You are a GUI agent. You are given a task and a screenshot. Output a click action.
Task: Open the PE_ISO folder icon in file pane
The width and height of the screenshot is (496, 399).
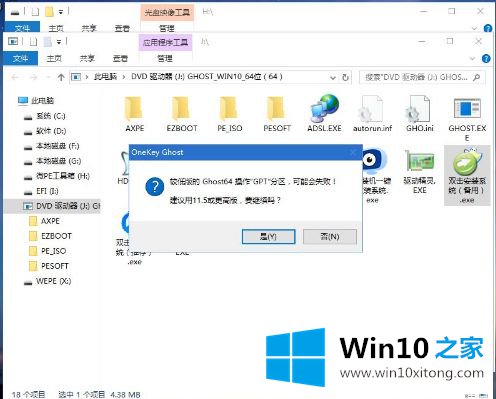coord(229,109)
